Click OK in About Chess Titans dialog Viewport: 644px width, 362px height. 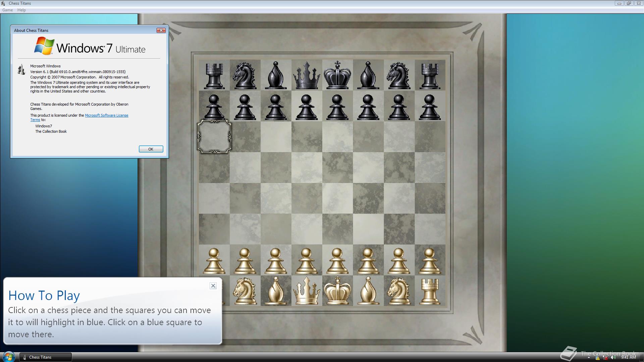point(151,149)
